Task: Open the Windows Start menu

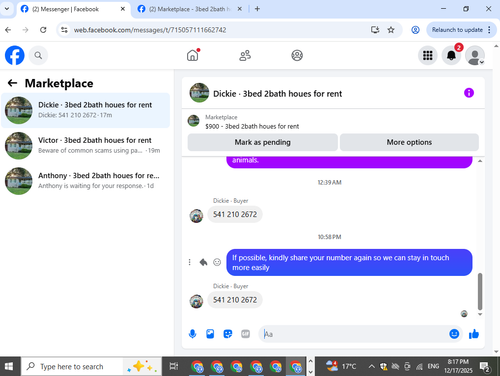Action: coord(9,367)
